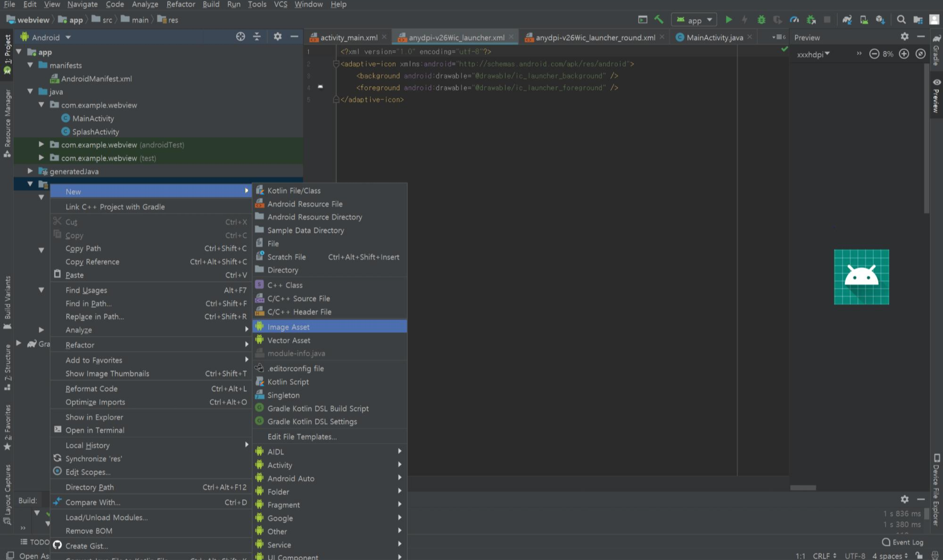Zoom in the preview with plus icon
This screenshot has height=560, width=943.
[904, 54]
